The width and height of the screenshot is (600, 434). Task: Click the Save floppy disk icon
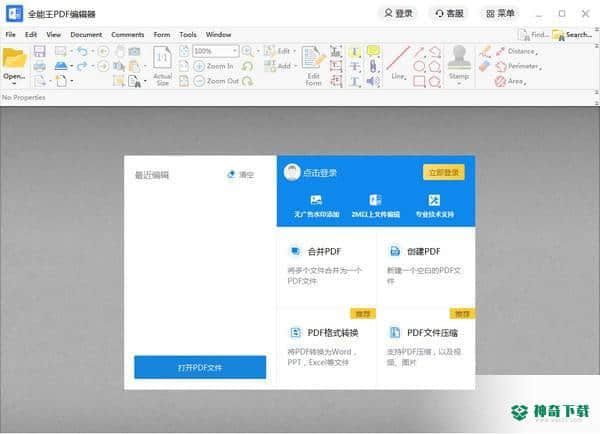tap(39, 51)
